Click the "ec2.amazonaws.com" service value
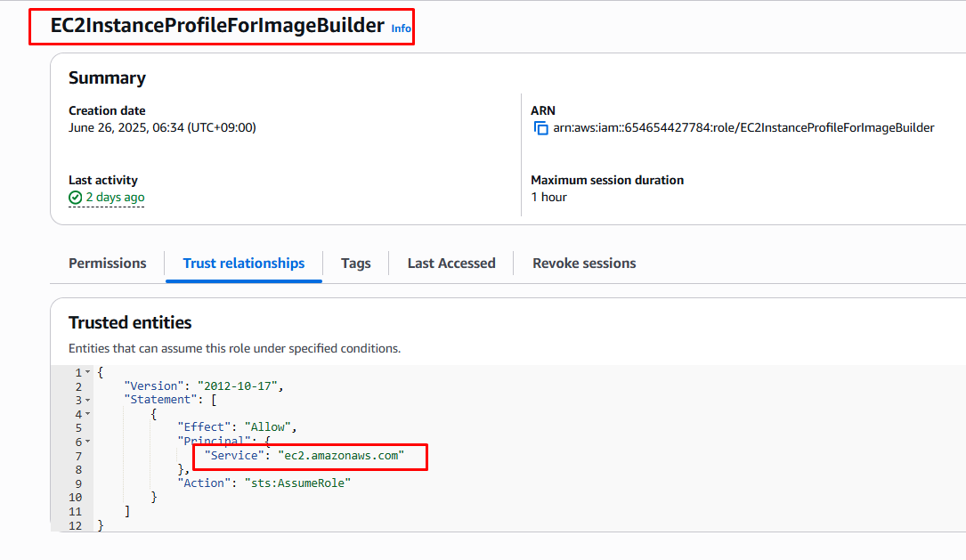The height and width of the screenshot is (560, 966). [x=341, y=456]
